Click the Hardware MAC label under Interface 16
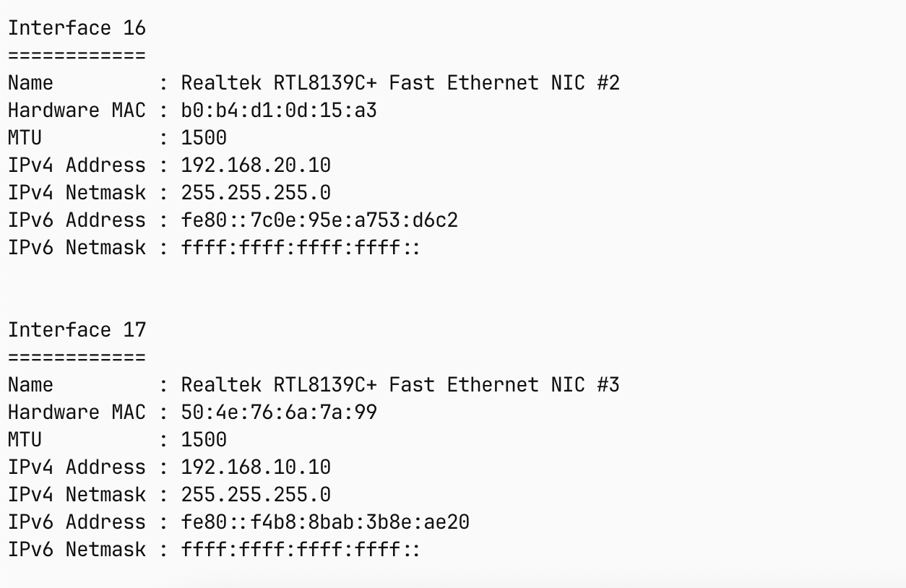The width and height of the screenshot is (906, 588). [x=77, y=111]
